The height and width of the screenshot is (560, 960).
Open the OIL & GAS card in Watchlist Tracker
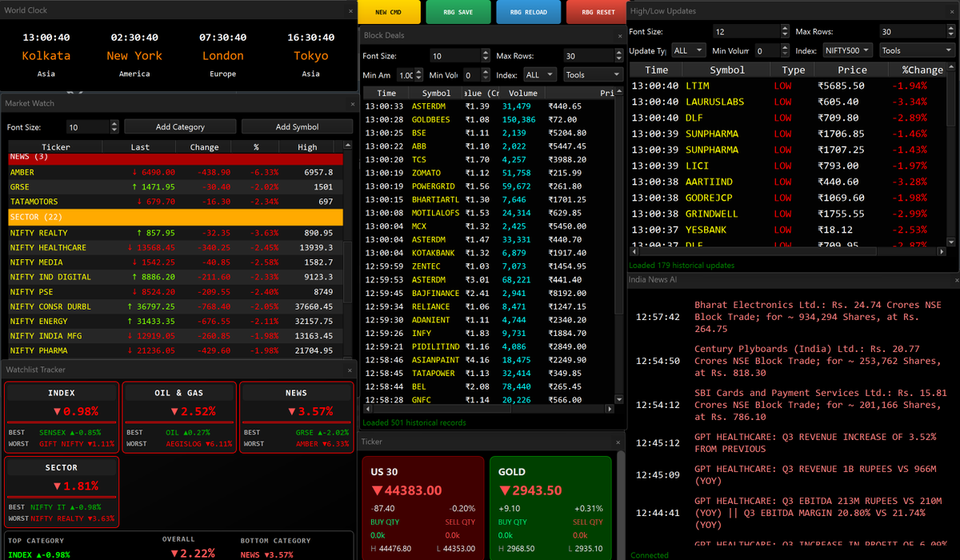(x=179, y=418)
